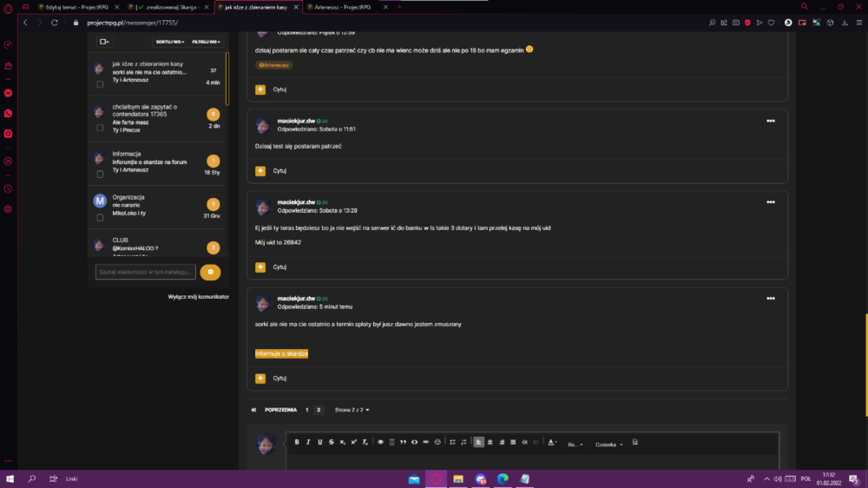Image resolution: width=868 pixels, height=488 pixels.
Task: Open History in Opera sidebar
Action: [x=9, y=189]
